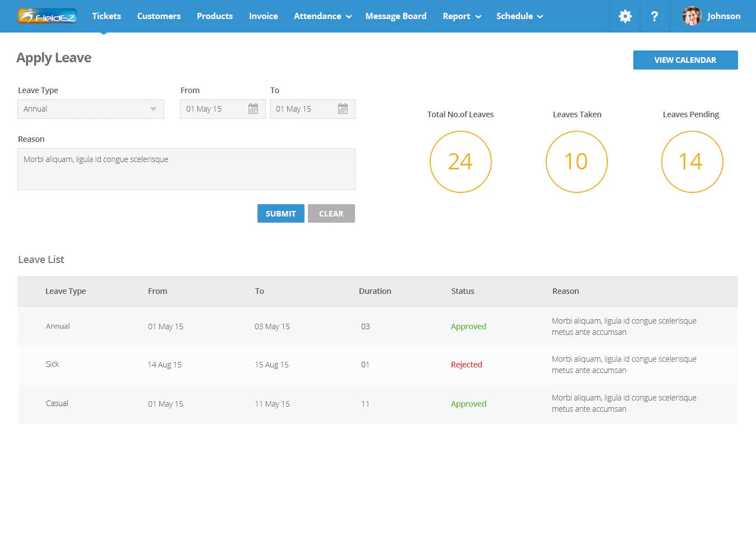This screenshot has height=557, width=756.
Task: Click the Leave List heading
Action: [41, 260]
